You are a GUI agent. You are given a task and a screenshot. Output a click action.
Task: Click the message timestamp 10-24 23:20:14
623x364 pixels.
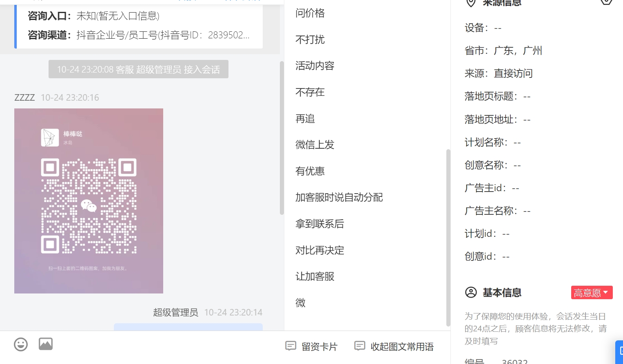233,312
